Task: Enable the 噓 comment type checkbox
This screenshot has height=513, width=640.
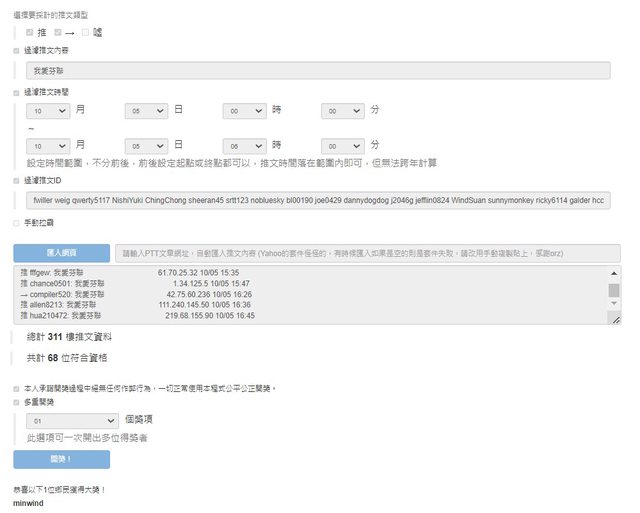Action: coord(86,32)
